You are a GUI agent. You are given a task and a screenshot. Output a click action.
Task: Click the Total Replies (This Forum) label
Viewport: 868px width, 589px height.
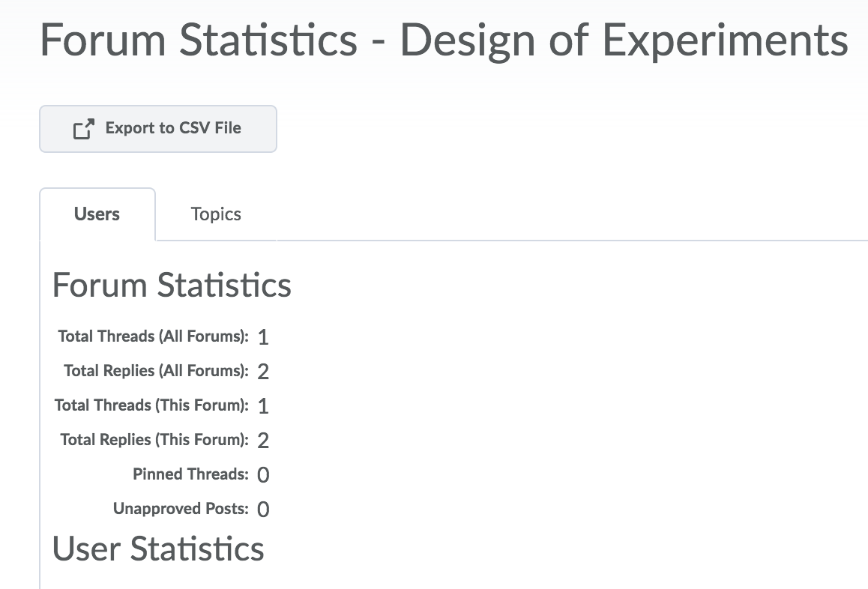[x=154, y=440]
